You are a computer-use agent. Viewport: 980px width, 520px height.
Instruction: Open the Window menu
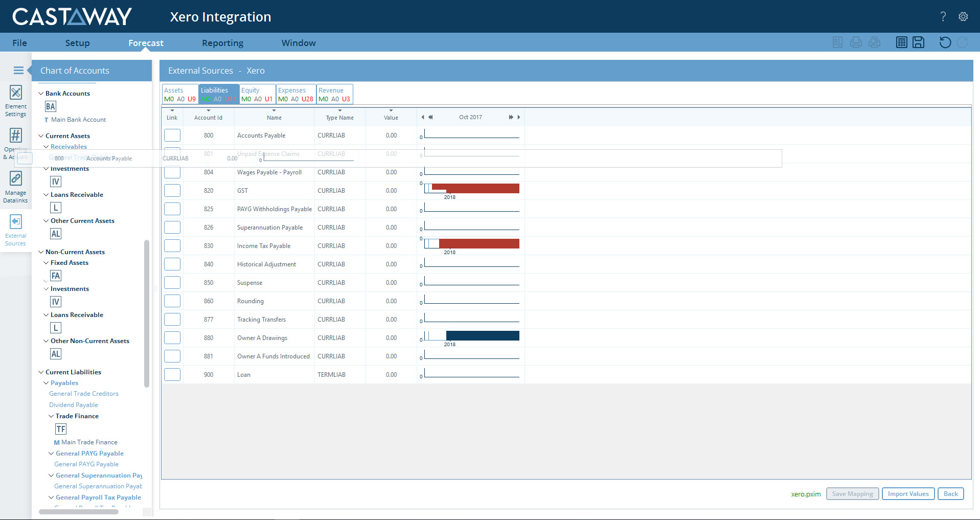point(299,43)
